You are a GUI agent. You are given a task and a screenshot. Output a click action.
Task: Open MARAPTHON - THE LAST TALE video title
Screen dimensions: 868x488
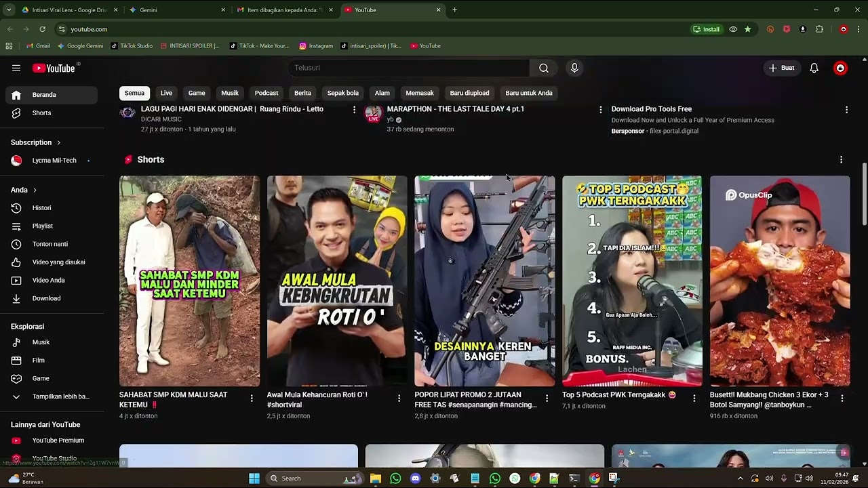(x=456, y=109)
